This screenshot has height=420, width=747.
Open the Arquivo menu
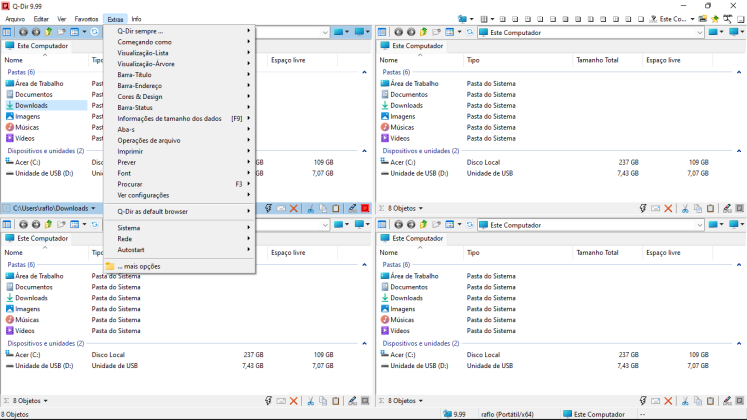coord(15,19)
